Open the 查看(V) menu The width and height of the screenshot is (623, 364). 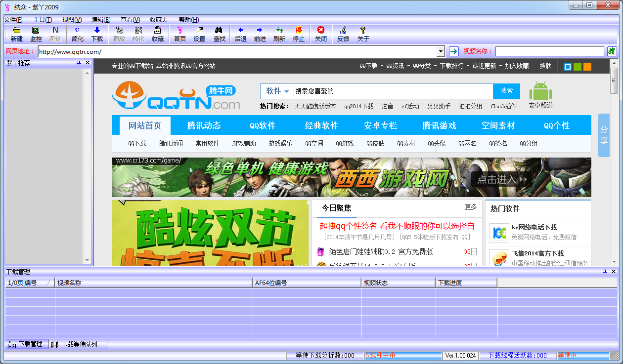(130, 20)
